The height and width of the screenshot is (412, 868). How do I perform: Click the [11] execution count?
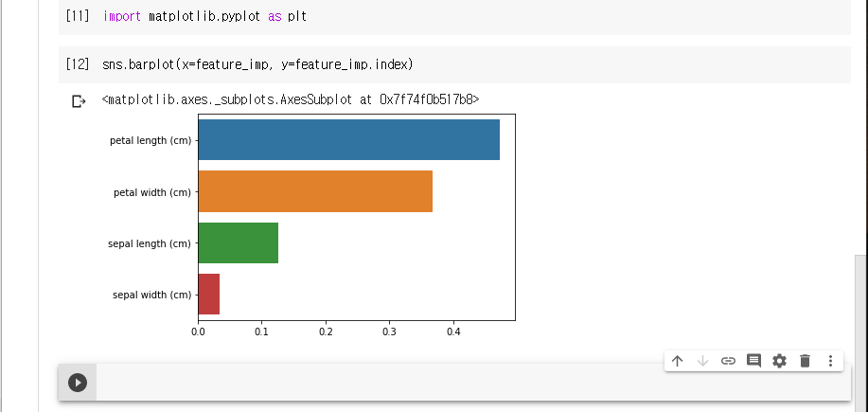click(77, 17)
